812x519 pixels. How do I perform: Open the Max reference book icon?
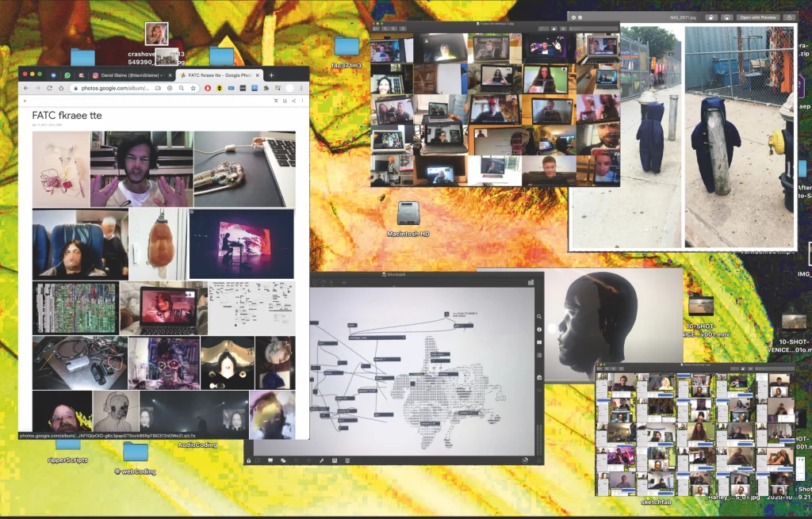click(539, 342)
